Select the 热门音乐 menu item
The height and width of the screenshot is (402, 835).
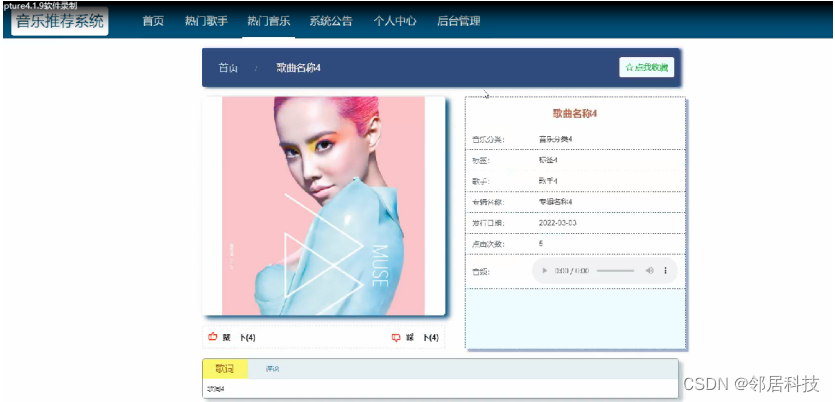click(268, 21)
